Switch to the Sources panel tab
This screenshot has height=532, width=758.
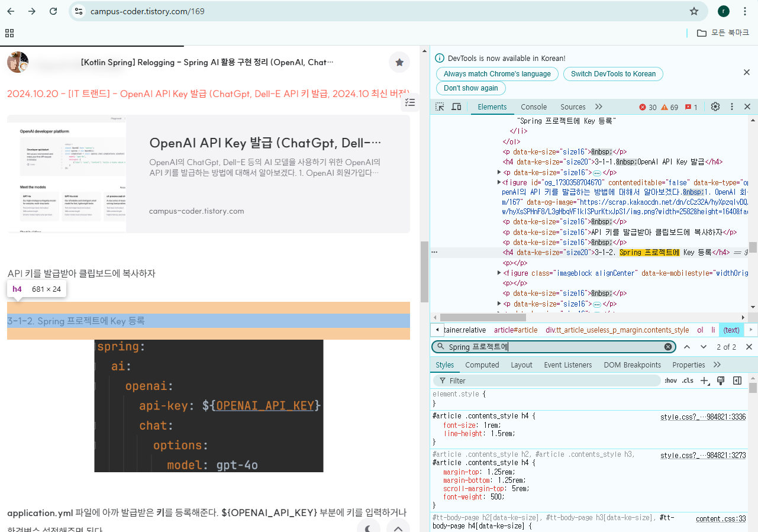573,107
